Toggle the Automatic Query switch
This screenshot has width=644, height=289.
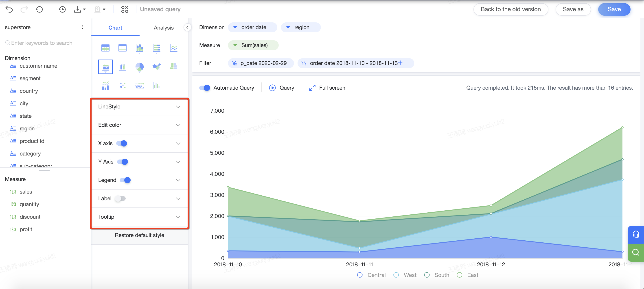(x=204, y=88)
